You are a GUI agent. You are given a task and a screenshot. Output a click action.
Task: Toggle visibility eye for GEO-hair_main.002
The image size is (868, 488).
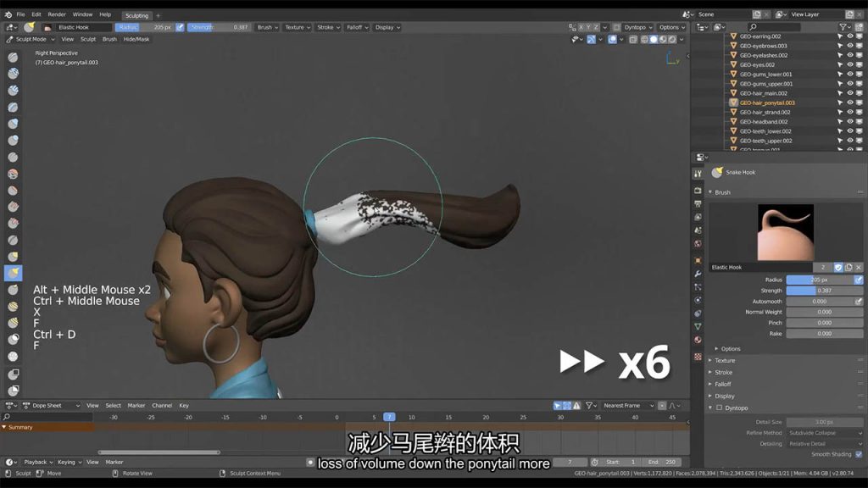coord(849,93)
